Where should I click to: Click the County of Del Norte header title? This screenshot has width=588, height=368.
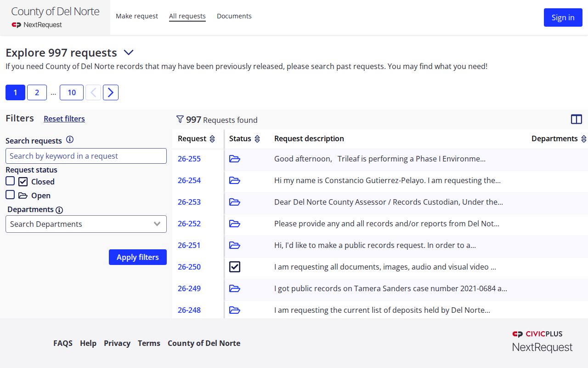(x=55, y=11)
